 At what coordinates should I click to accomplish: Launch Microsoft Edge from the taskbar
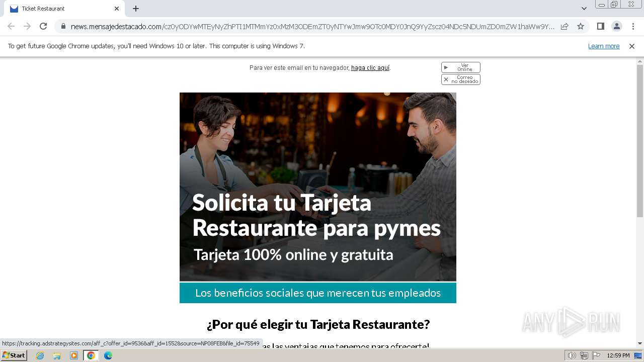pyautogui.click(x=108, y=355)
